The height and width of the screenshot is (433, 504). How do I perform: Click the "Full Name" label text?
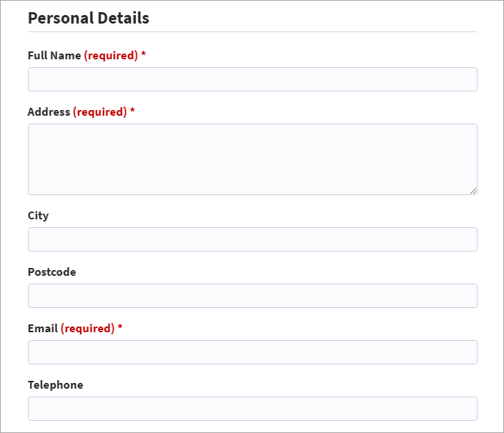54,55
